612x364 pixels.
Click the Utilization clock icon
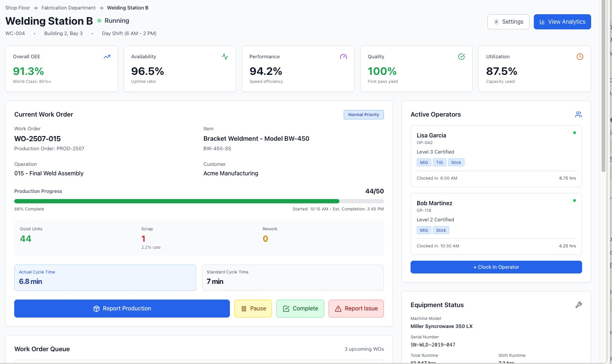click(580, 57)
